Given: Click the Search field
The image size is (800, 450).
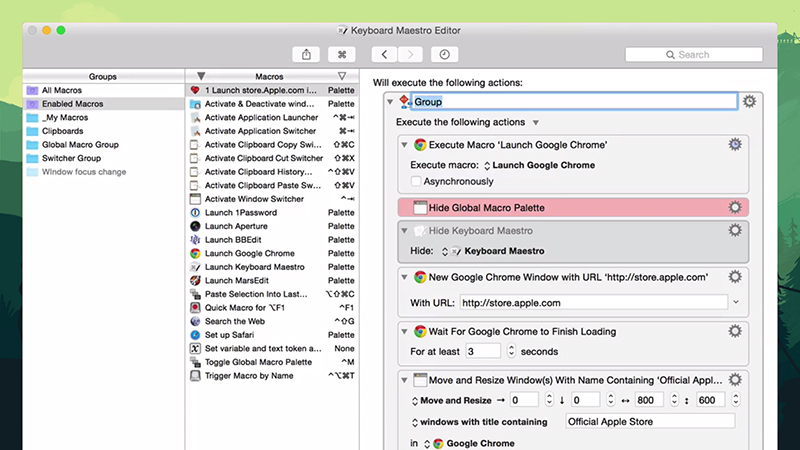Looking at the screenshot, I should pyautogui.click(x=694, y=55).
